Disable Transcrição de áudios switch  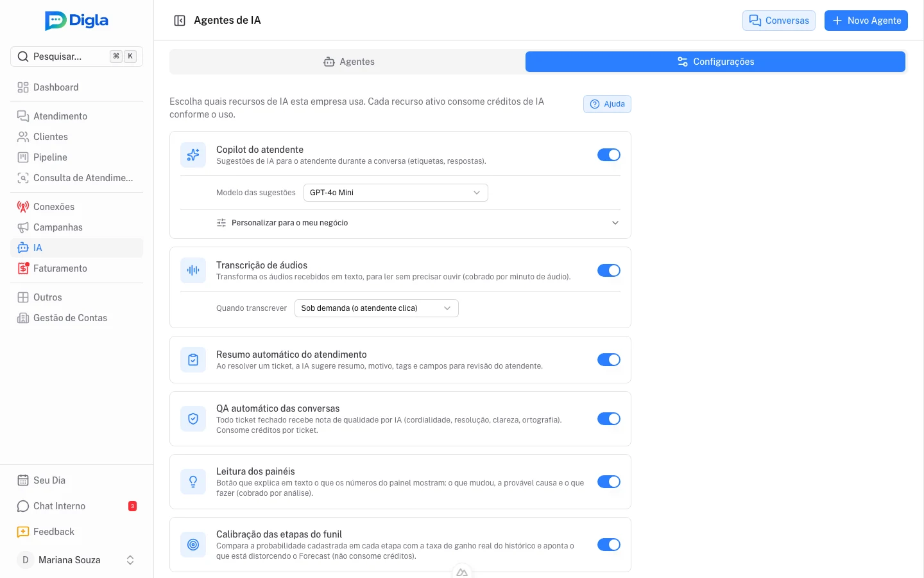pos(609,270)
